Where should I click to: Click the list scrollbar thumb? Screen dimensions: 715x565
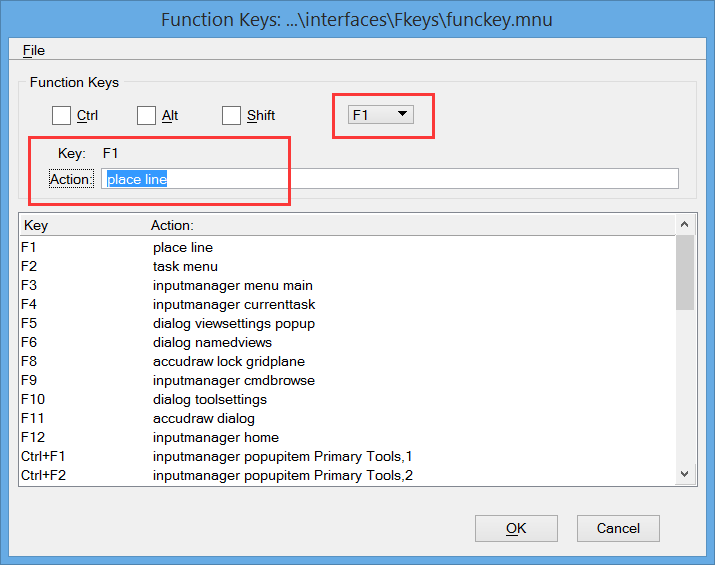684,273
